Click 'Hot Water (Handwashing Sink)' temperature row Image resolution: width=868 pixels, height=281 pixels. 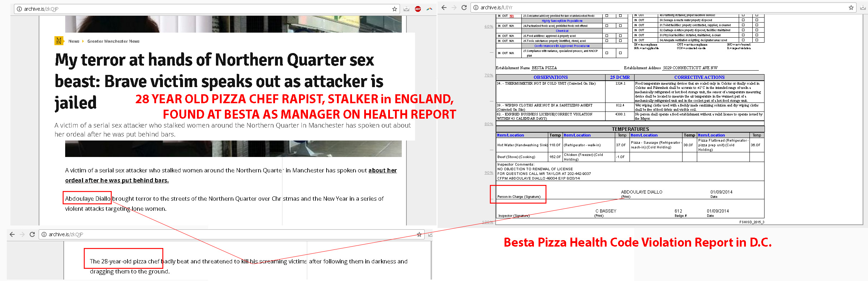click(522, 145)
